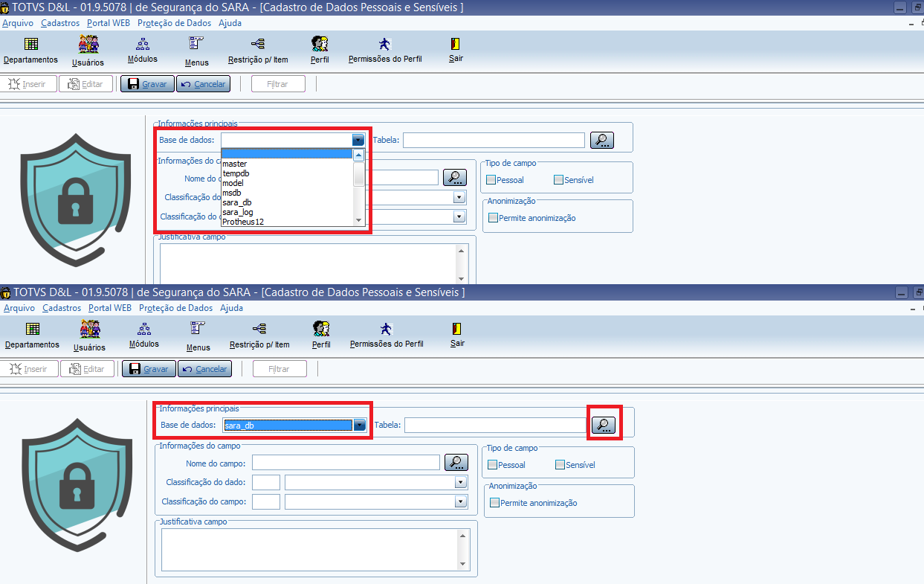Open Restrição p/ Item in window showing sara_db selected
This screenshot has width=924, height=584.
click(259, 336)
